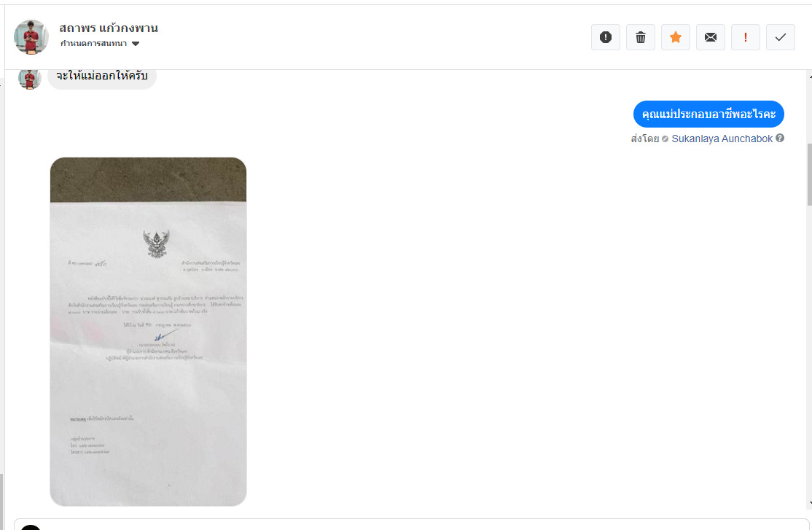812x530 pixels.
Task: Mark as unread with envelope icon
Action: [x=711, y=37]
